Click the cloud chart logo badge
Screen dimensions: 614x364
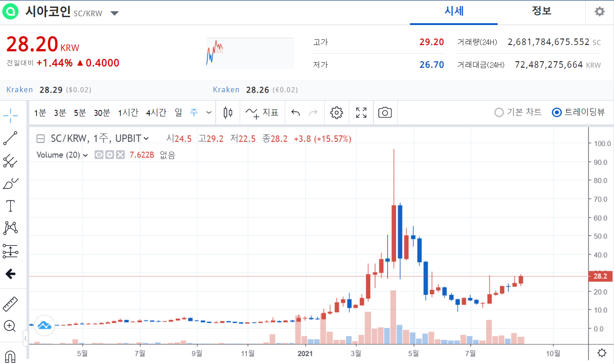45,325
